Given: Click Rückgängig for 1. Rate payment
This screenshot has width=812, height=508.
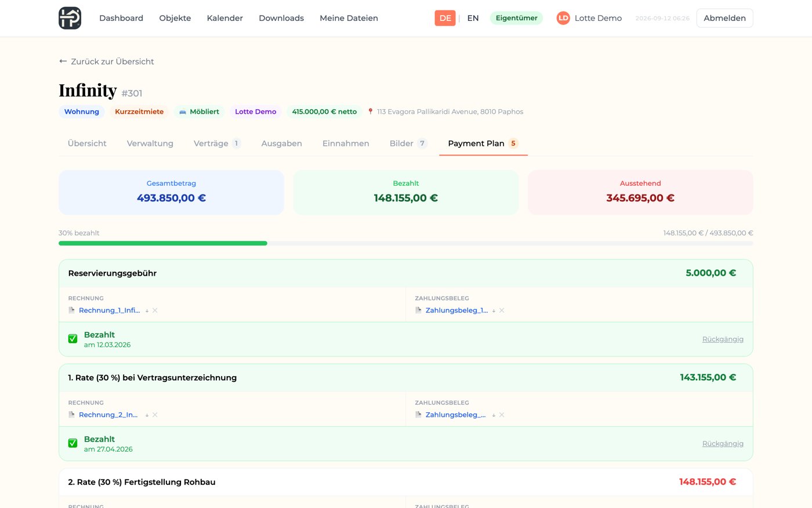Looking at the screenshot, I should [x=723, y=444].
